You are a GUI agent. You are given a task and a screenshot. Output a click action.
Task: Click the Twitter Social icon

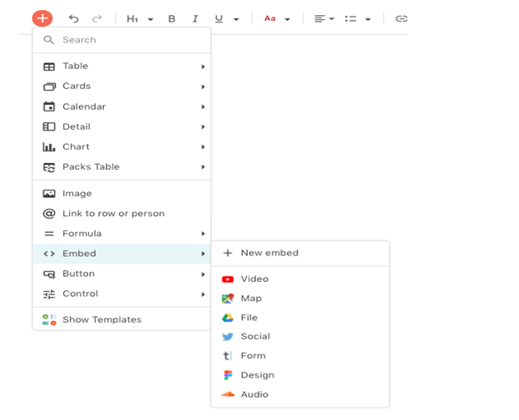tap(228, 337)
